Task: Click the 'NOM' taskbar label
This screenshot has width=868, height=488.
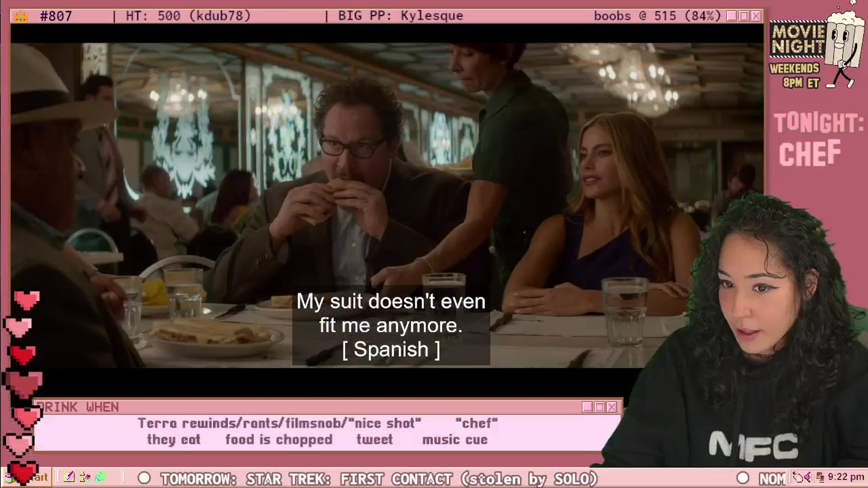Action: (772, 479)
